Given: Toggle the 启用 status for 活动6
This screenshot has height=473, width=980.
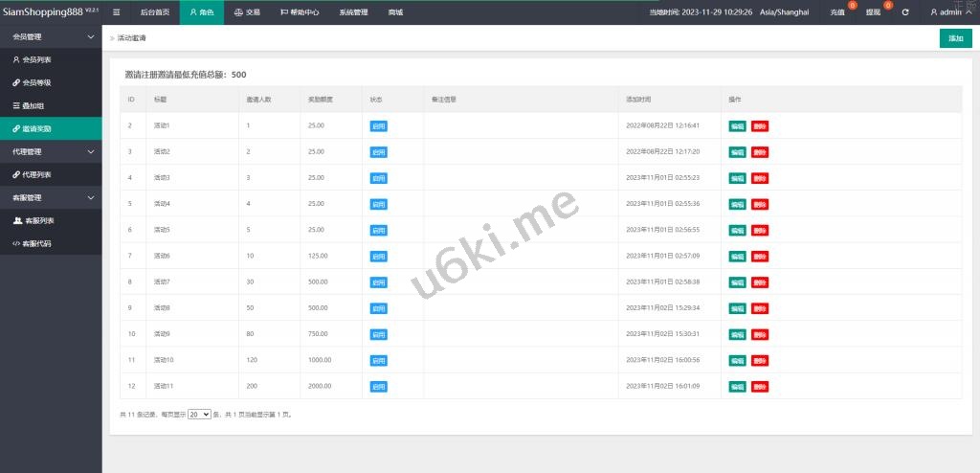Looking at the screenshot, I should point(378,256).
